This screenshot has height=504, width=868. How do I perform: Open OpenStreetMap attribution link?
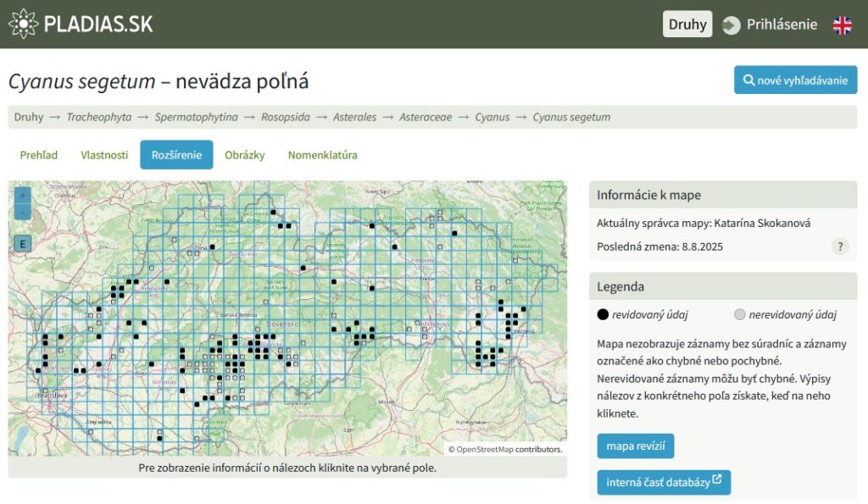[484, 449]
